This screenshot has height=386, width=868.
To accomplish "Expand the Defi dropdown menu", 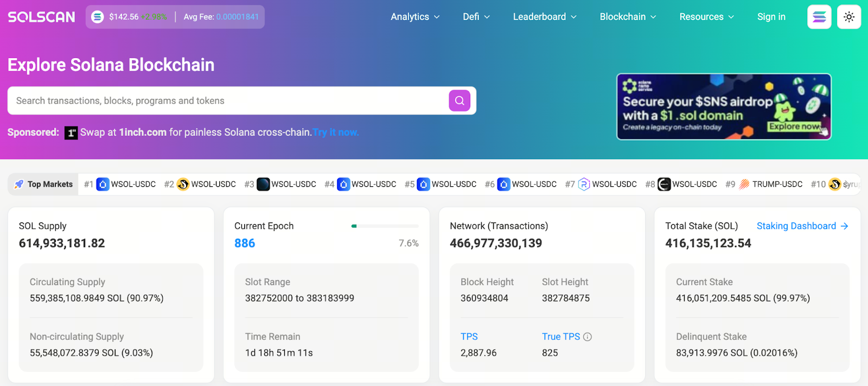I will click(476, 17).
